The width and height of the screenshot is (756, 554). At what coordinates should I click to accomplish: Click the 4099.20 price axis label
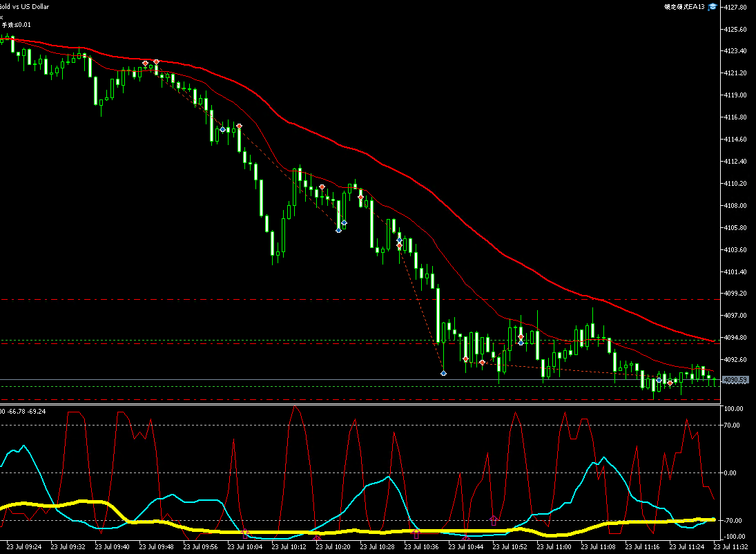pos(735,294)
